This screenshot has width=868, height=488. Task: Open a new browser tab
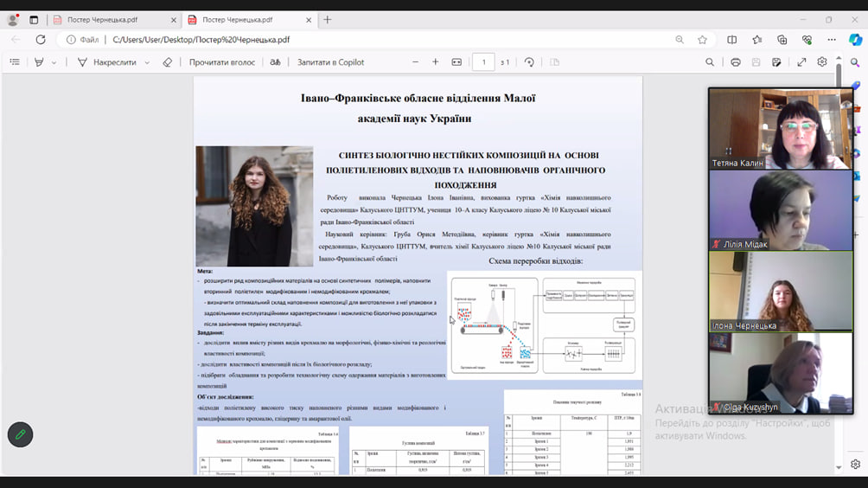328,19
